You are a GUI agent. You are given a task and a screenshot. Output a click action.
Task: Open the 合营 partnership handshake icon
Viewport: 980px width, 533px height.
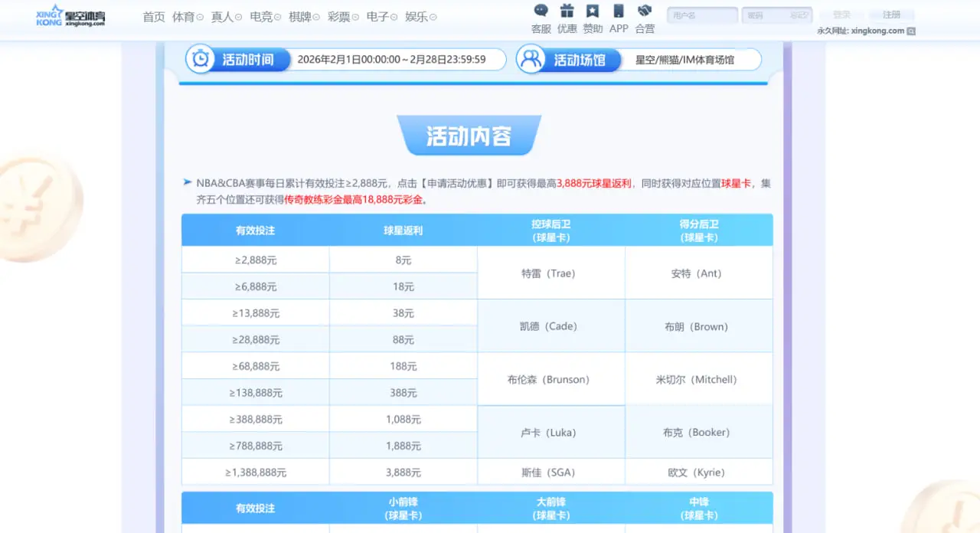(645, 11)
